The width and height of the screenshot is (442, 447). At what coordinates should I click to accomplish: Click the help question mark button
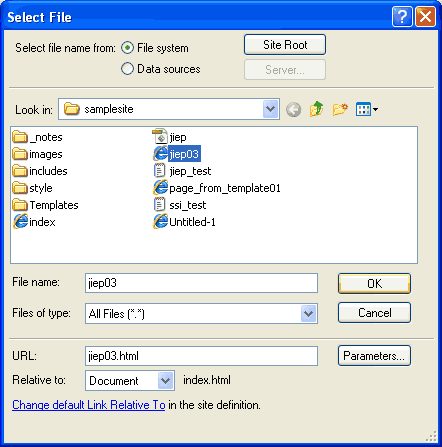(x=402, y=16)
